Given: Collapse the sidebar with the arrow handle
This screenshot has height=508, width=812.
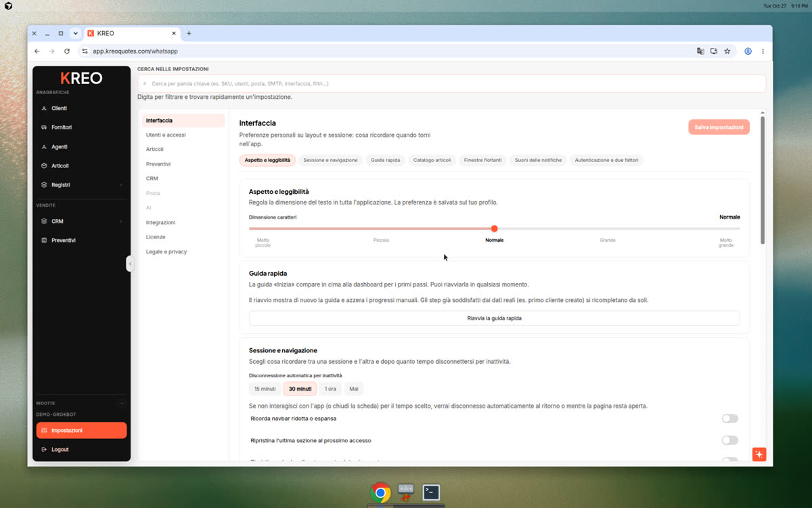Looking at the screenshot, I should 130,264.
